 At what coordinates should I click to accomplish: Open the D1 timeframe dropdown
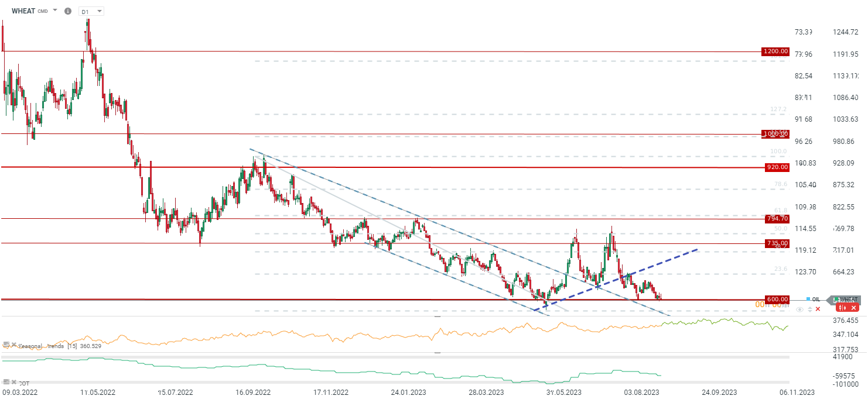(91, 11)
